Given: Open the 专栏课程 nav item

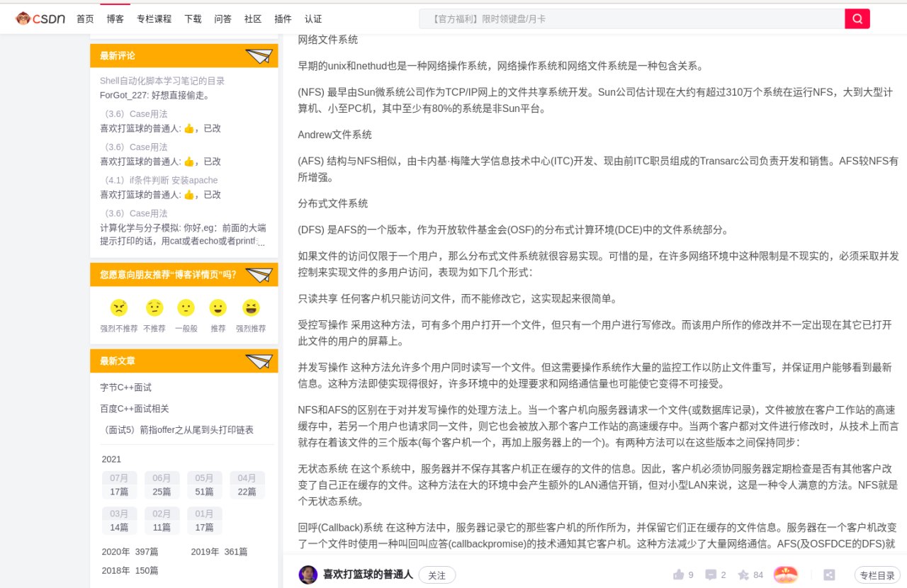Looking at the screenshot, I should [x=154, y=19].
